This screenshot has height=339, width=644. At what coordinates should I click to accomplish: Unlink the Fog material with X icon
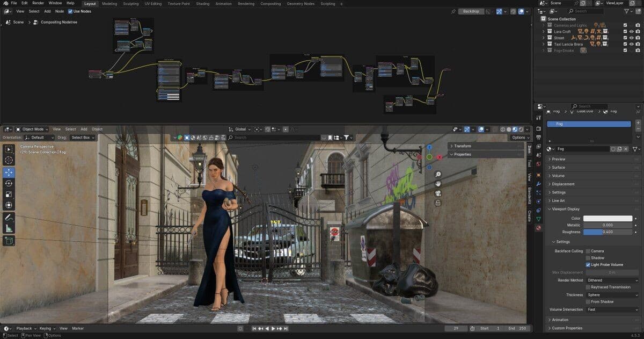[x=626, y=149]
